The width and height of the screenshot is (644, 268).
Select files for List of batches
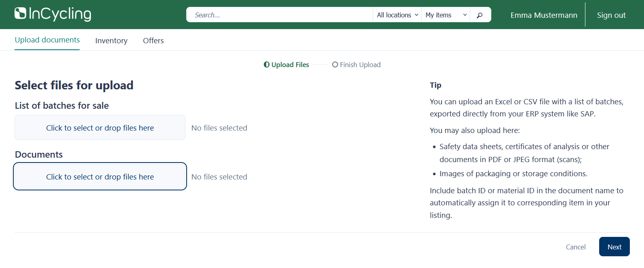(100, 128)
